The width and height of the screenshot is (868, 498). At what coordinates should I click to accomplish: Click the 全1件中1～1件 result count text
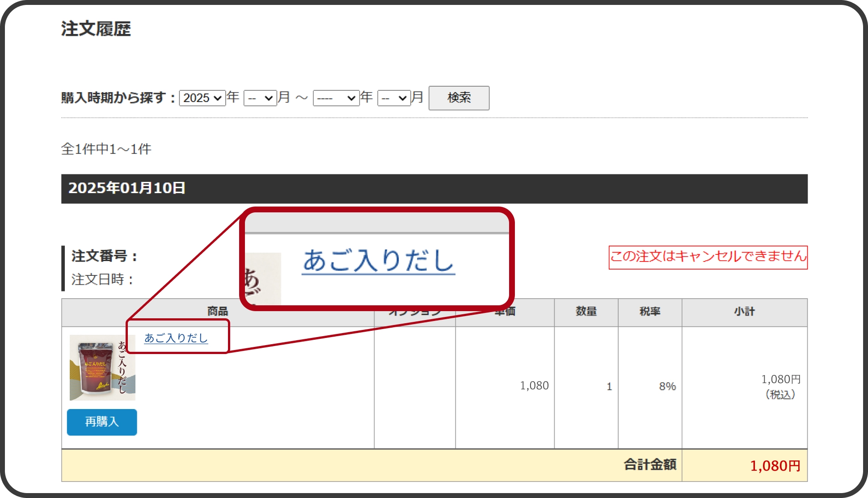coord(106,149)
